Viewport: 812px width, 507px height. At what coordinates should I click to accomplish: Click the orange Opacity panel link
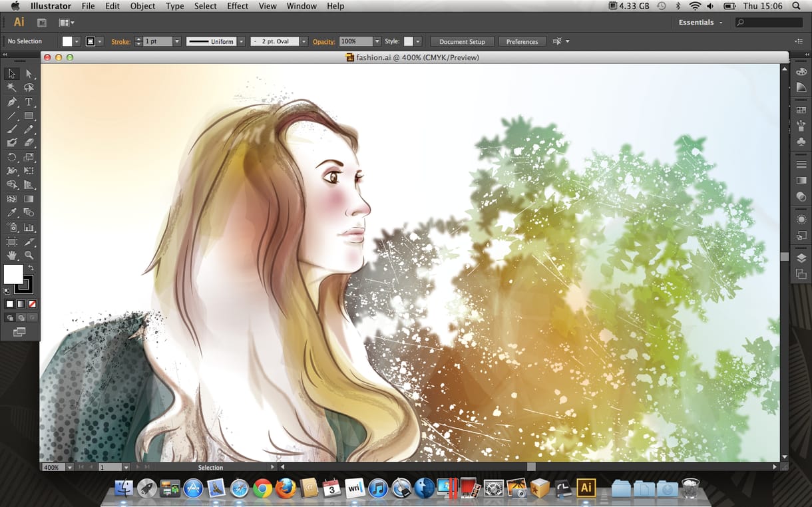324,41
